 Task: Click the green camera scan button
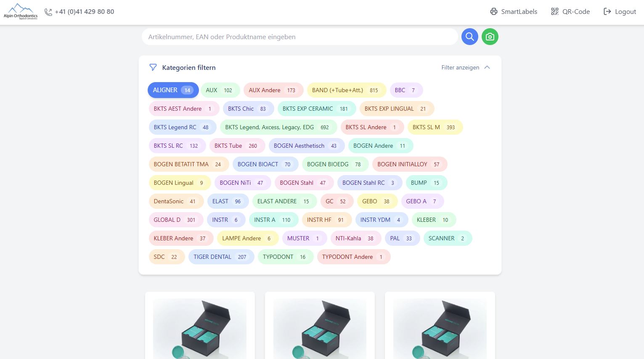coord(490,37)
